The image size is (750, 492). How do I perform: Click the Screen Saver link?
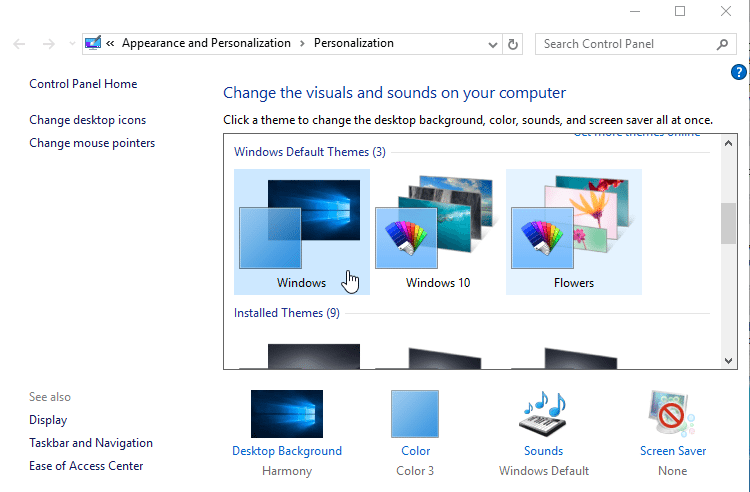(x=673, y=451)
